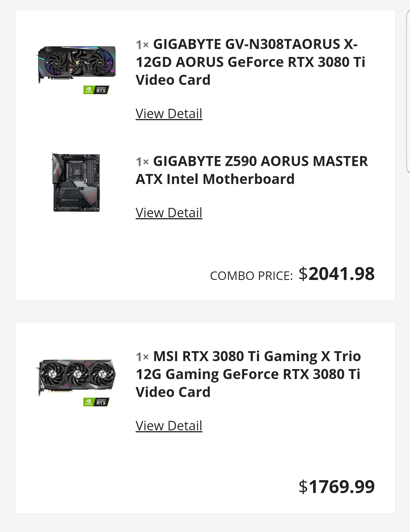The width and height of the screenshot is (410, 532).
Task: Open View Detail for the AORUS RTX 3080 Ti
Action: click(x=169, y=114)
